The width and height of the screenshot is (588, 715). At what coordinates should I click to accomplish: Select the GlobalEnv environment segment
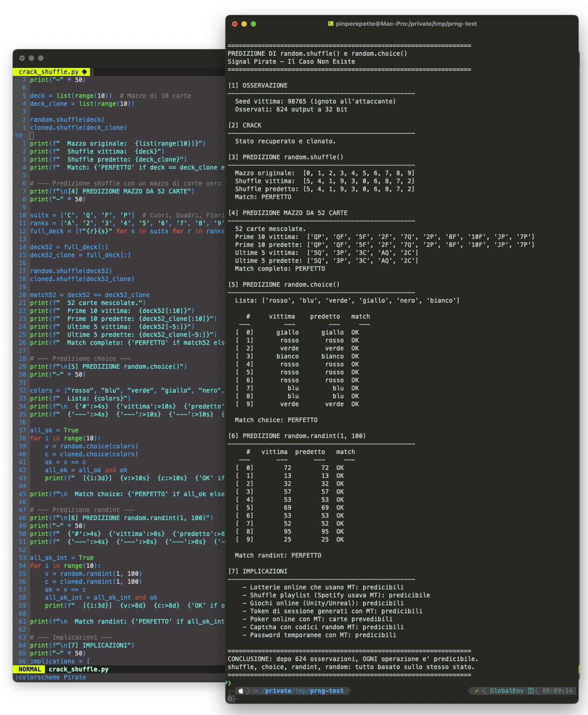coord(507,691)
